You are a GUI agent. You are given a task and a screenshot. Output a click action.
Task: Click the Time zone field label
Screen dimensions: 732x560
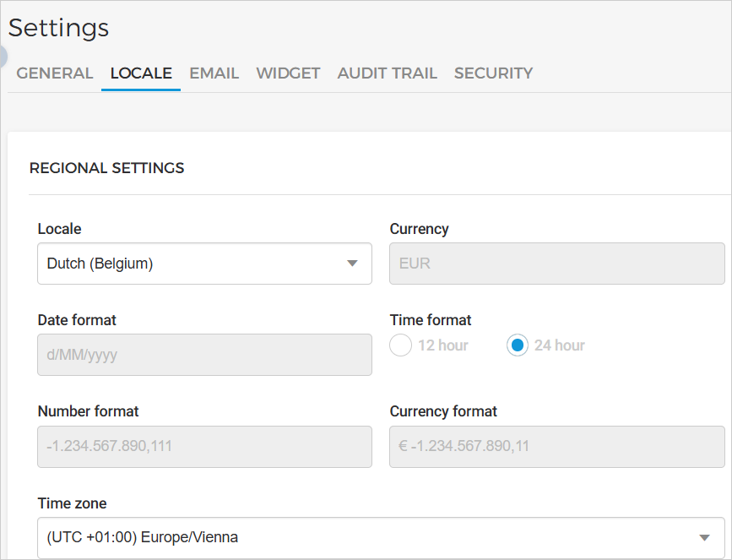click(x=72, y=503)
